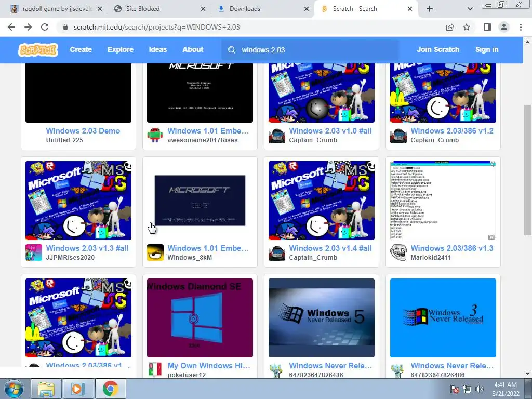
Task: Click scrollbar down arrow
Action: point(527,374)
